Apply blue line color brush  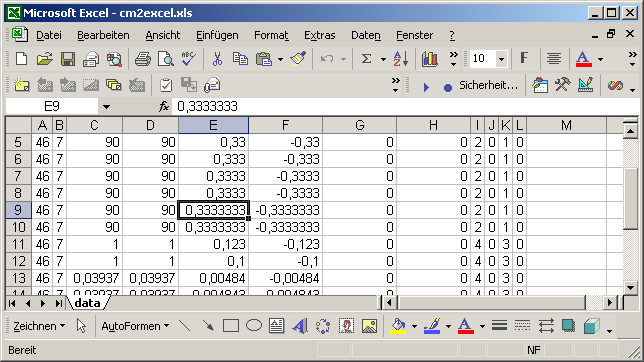(x=432, y=326)
